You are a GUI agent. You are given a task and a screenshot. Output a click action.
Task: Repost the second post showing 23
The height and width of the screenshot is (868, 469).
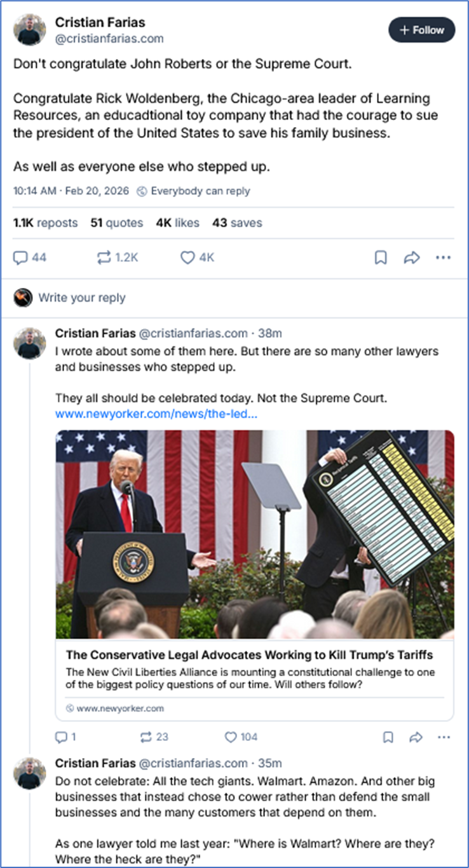pos(154,736)
